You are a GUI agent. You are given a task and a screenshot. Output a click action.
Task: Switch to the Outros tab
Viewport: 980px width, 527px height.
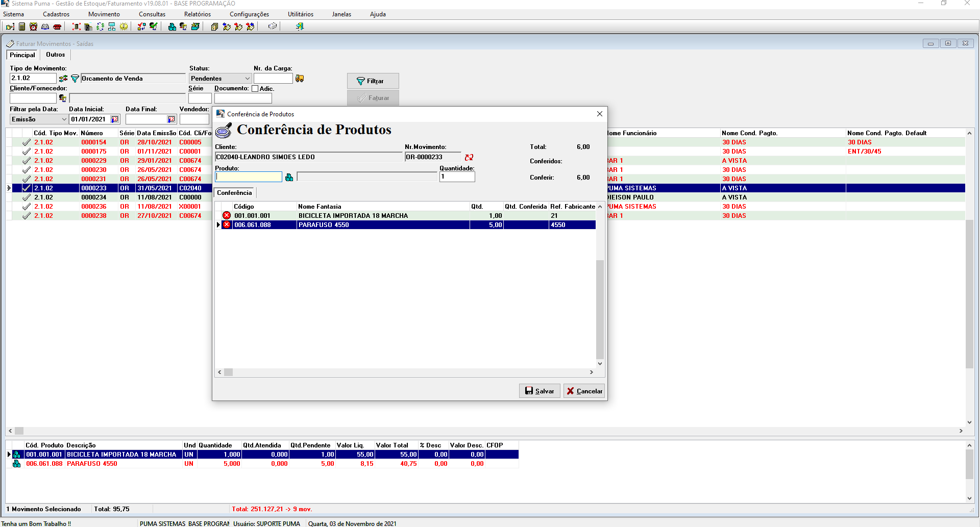coord(55,55)
